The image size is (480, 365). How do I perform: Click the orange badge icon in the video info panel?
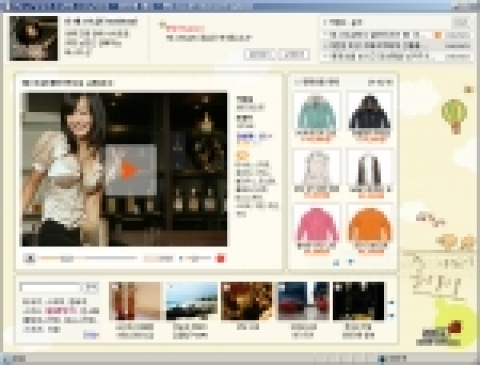[x=243, y=155]
